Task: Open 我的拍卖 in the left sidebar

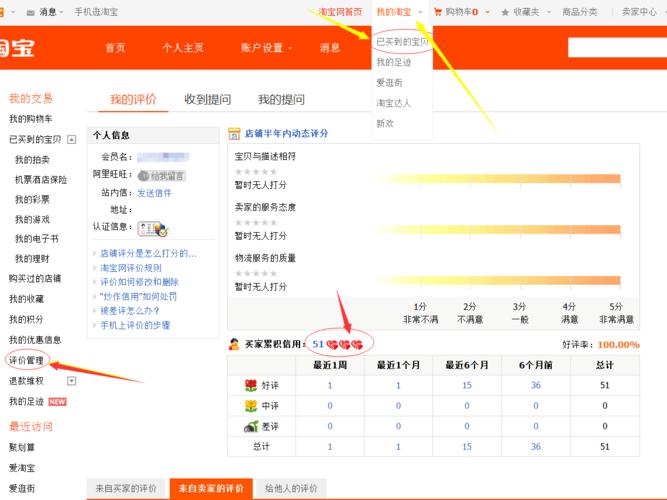Action: click(32, 160)
